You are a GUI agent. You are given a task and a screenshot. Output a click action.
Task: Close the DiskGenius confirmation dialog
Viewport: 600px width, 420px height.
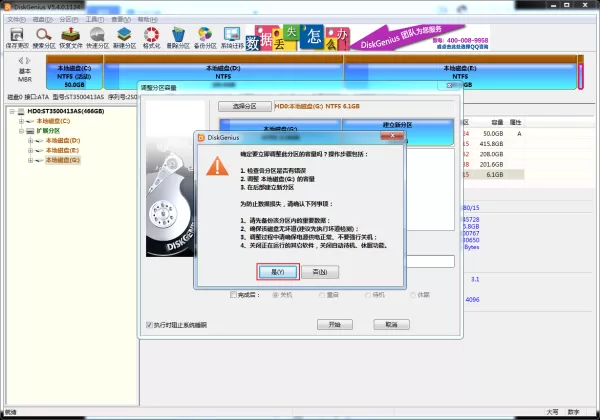(x=392, y=135)
